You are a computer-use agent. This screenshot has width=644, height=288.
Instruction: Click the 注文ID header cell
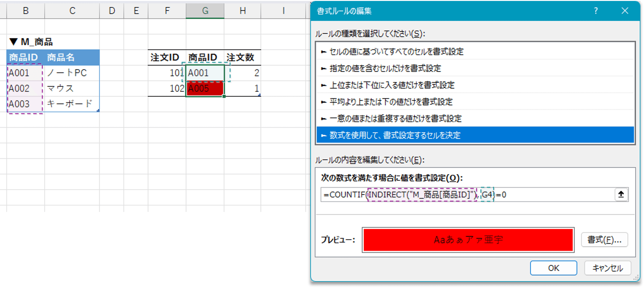tap(164, 57)
